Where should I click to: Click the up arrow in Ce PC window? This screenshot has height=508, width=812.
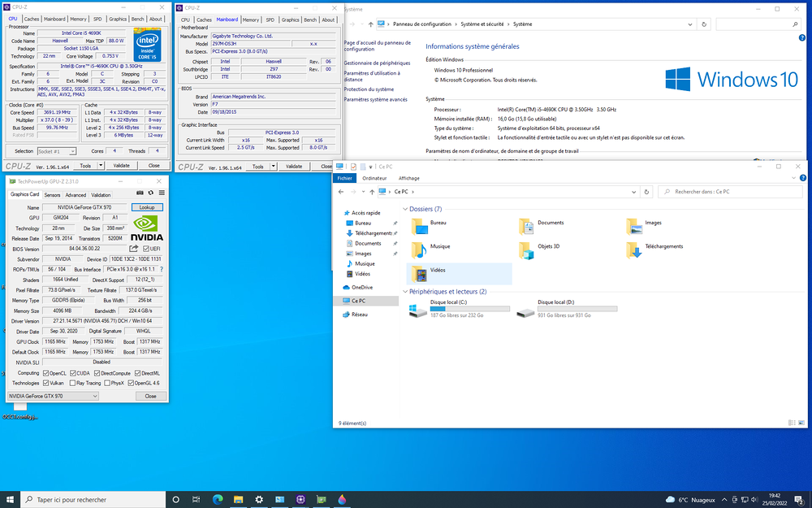[x=372, y=192]
